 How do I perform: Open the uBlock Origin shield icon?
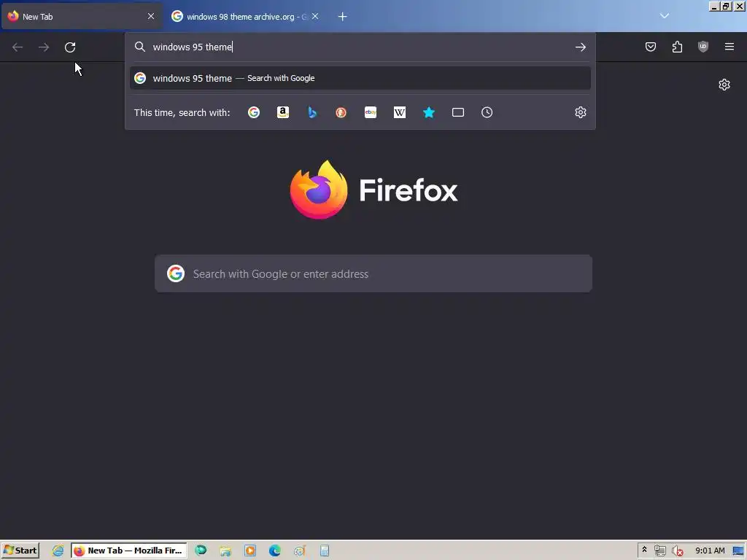tap(703, 47)
